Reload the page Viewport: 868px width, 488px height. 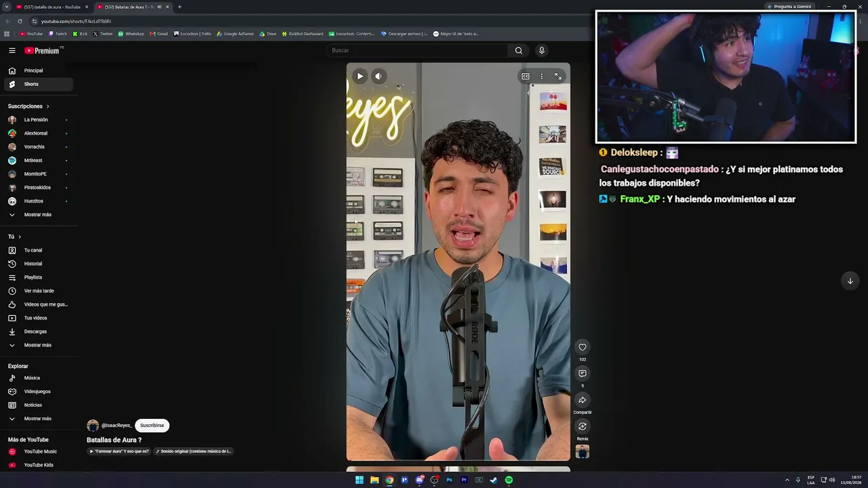(x=20, y=21)
